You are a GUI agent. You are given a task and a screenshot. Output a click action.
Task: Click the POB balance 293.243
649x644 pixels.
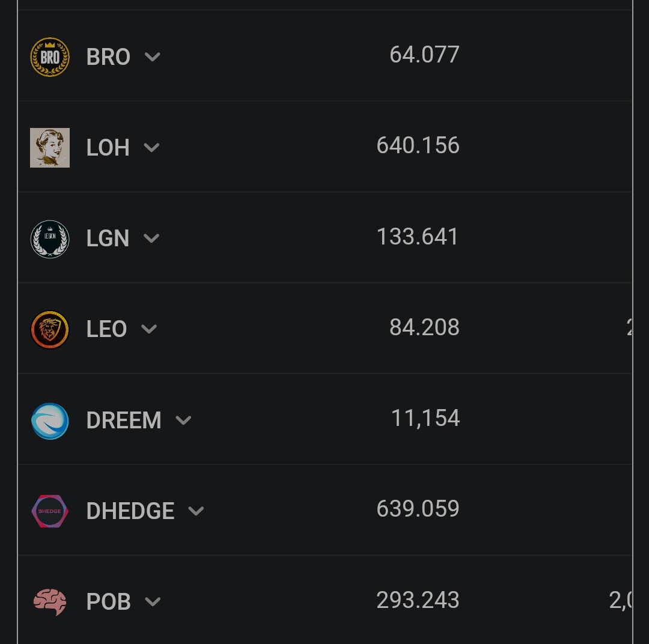click(418, 600)
